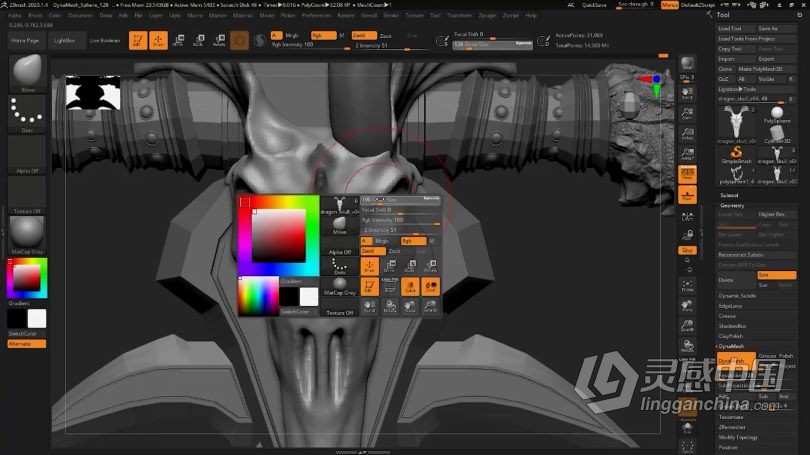This screenshot has height=455, width=810.
Task: Click the Divide button in Geometry
Action: click(736, 280)
